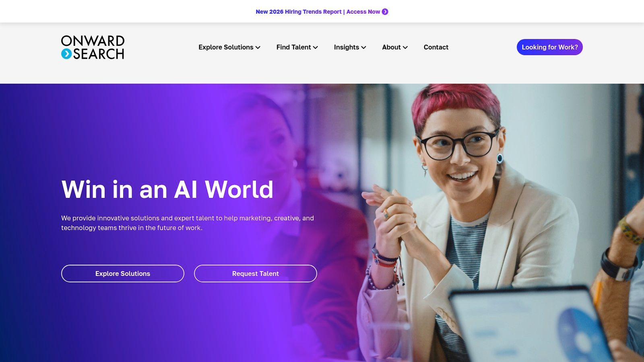Click the Win in an AI World heading
This screenshot has height=362, width=644.
167,189
